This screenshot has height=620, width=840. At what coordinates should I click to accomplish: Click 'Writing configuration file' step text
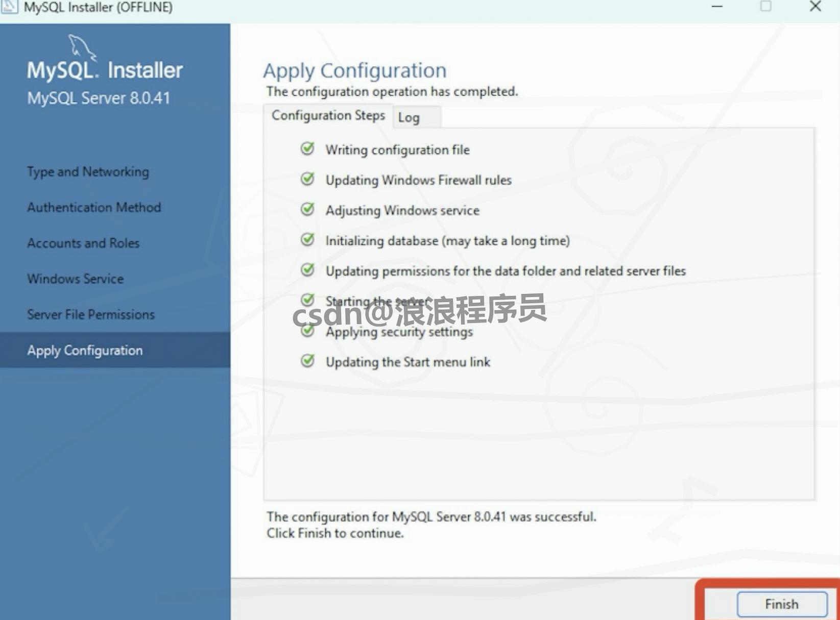click(x=398, y=150)
